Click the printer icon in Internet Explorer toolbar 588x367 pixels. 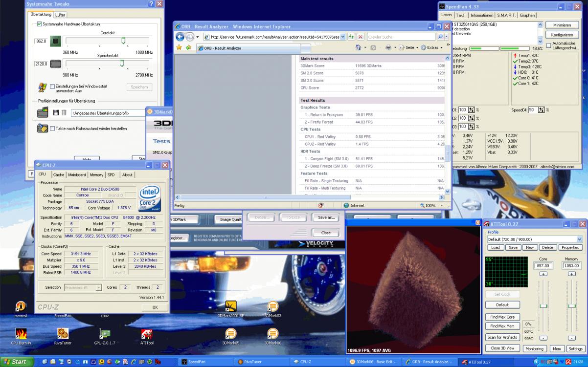tap(388, 47)
